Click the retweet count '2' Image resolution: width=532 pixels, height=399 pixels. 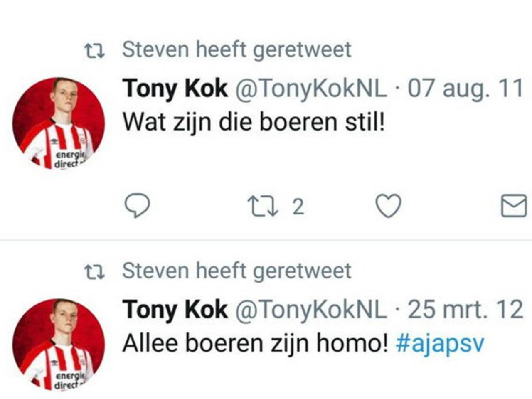tap(298, 207)
